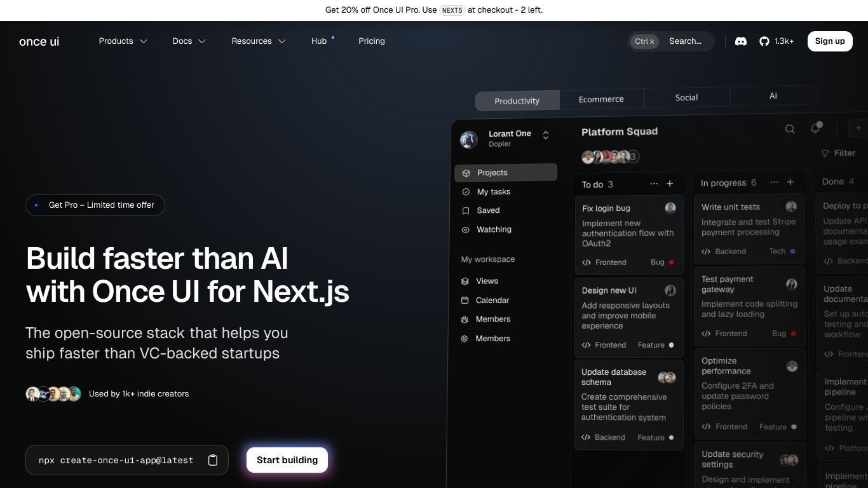Click the Start building button
Image resolution: width=868 pixels, height=488 pixels.
[x=287, y=460]
